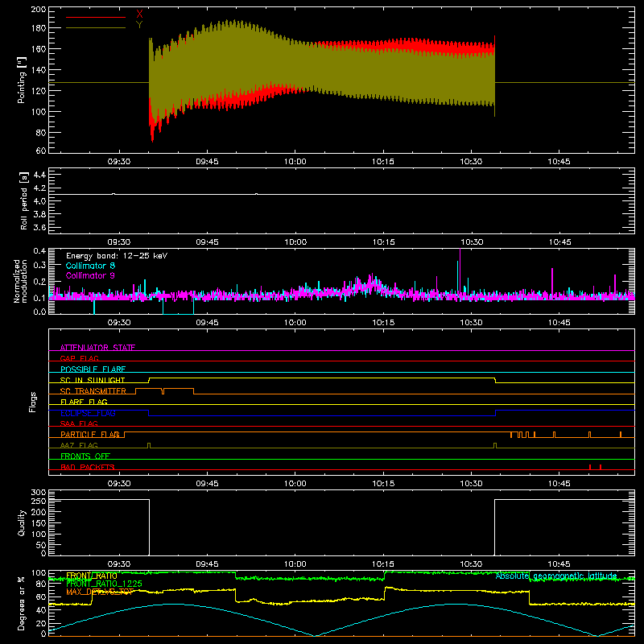This screenshot has height=644, width=644.
Task: Select the orange MAX_DET_VS_TOT legend entry
Action: point(100,592)
